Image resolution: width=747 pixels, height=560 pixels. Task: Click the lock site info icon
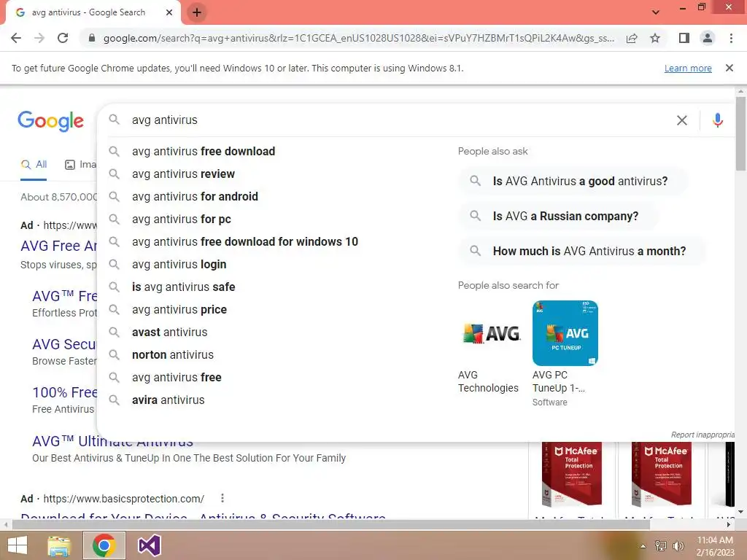pyautogui.click(x=92, y=38)
